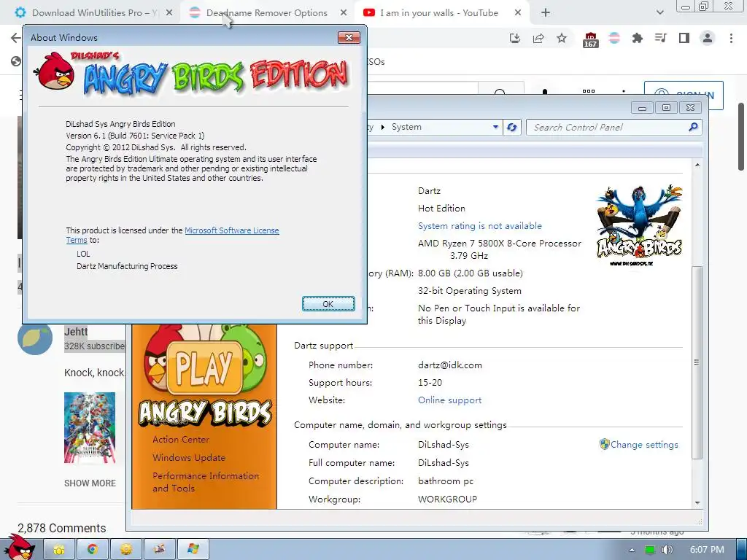Open the Extensions puzzle piece menu
747x560 pixels.
[638, 38]
